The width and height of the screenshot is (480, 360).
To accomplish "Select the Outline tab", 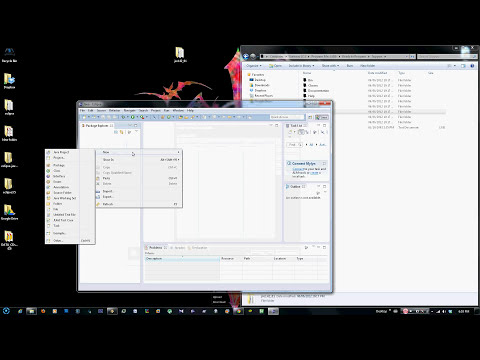I will point(295,187).
